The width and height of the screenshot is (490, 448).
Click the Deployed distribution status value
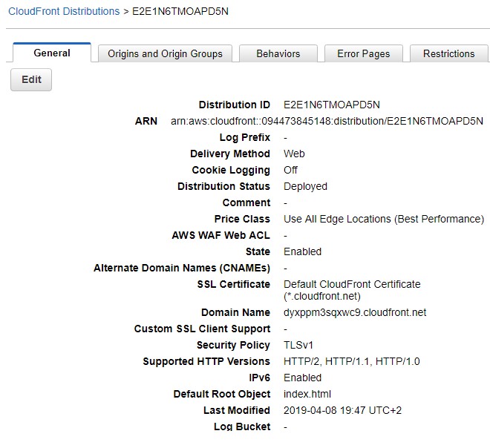(x=305, y=187)
